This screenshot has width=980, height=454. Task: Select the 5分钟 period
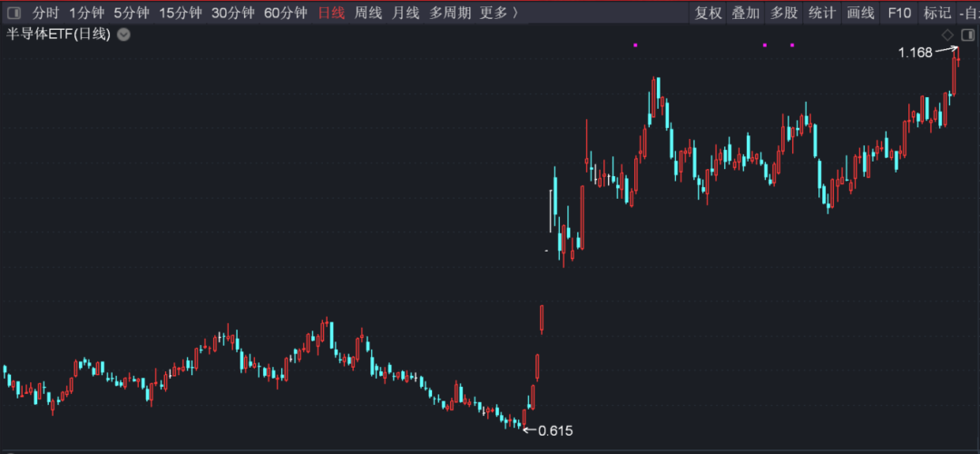click(x=132, y=13)
